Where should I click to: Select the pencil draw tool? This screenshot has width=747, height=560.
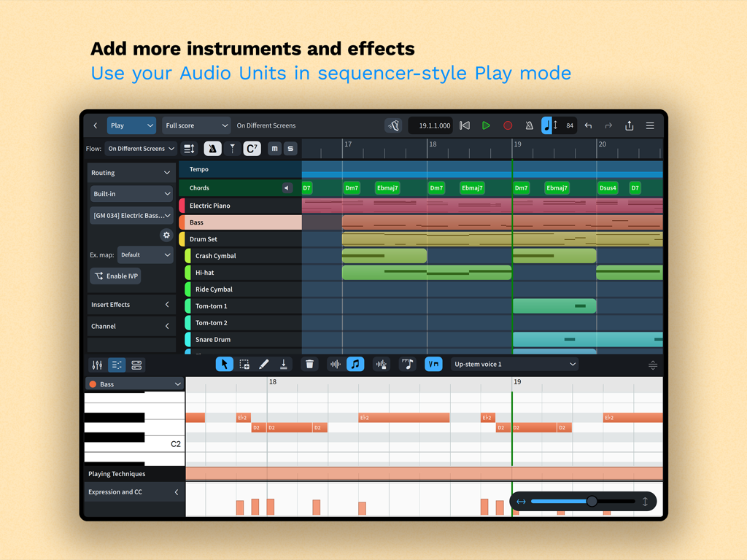pos(263,364)
